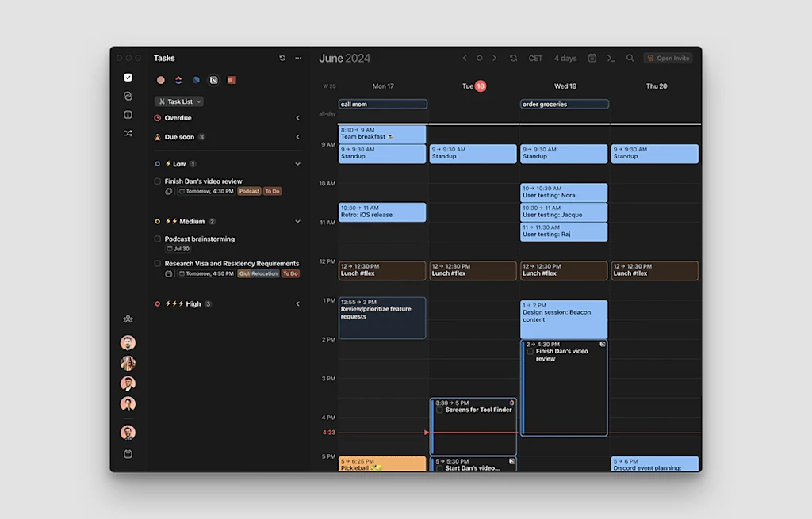Click the calendar icon at the sidebar bottom
This screenshot has height=519, width=812.
click(x=128, y=454)
